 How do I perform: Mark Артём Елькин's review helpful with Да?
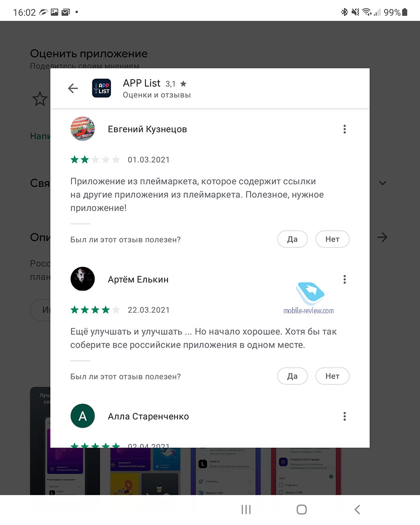tap(292, 376)
